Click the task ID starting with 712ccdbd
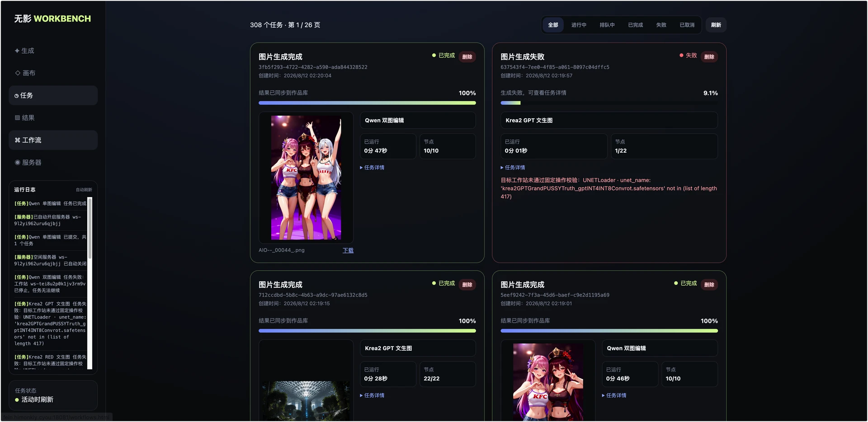 (313, 295)
